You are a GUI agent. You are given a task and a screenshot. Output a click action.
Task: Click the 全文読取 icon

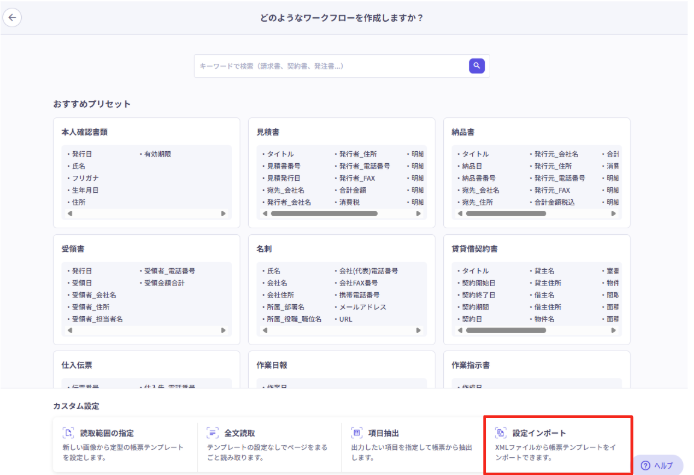coord(213,433)
